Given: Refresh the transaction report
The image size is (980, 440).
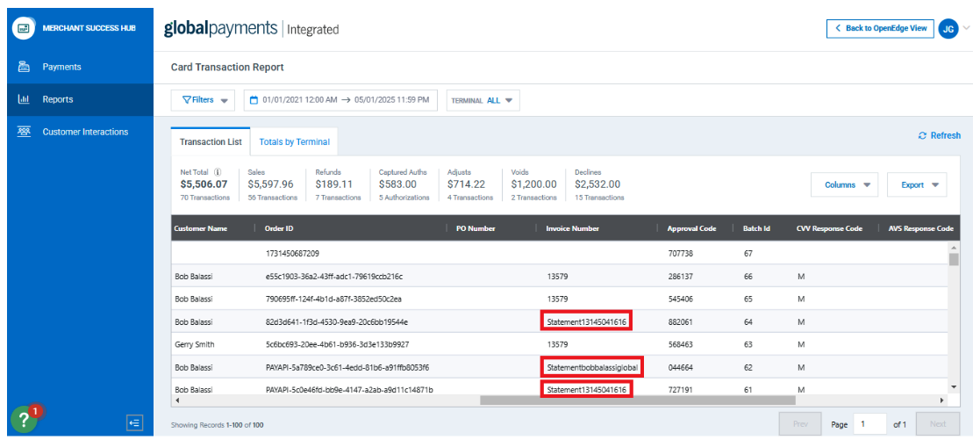Looking at the screenshot, I should pyautogui.click(x=939, y=135).
